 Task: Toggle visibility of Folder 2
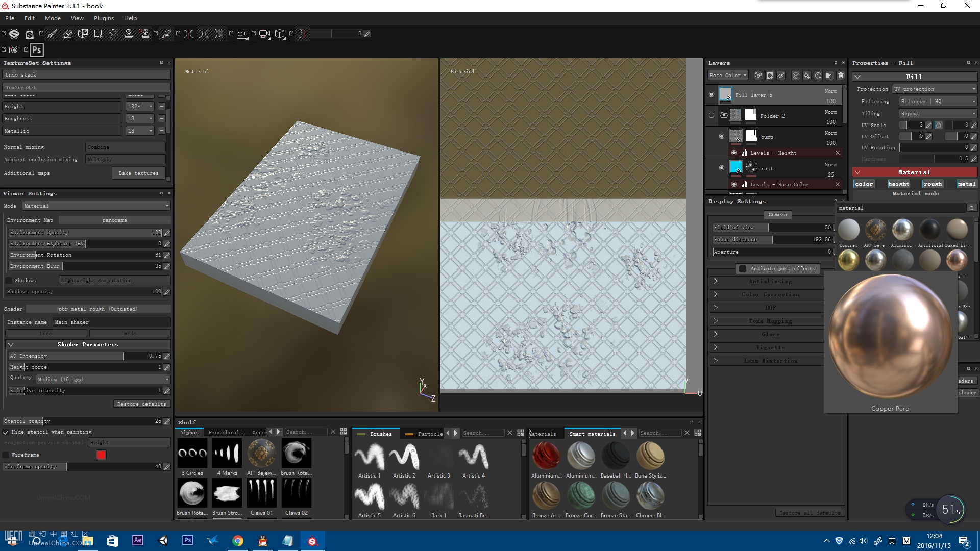coord(712,115)
